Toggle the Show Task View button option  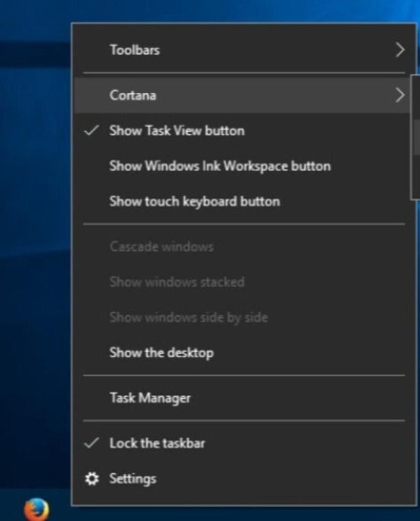point(177,130)
